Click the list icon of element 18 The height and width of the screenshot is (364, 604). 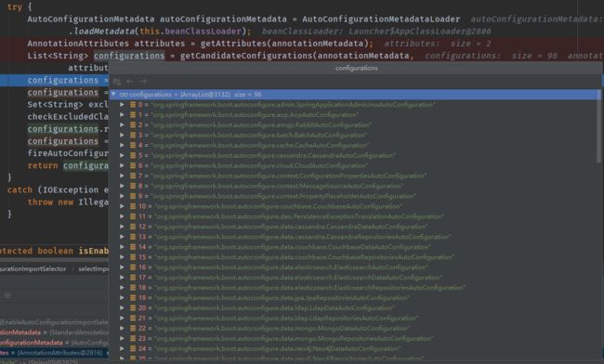(133, 288)
